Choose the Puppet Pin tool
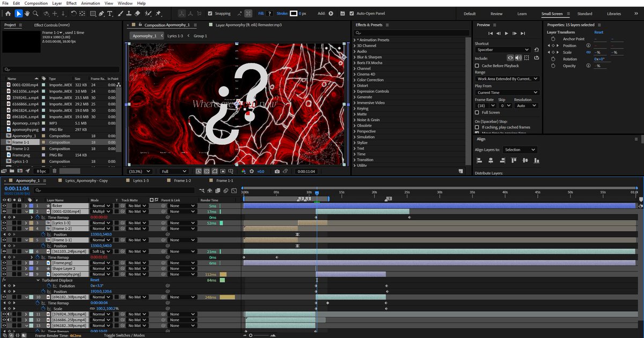644x338 pixels. click(158, 13)
